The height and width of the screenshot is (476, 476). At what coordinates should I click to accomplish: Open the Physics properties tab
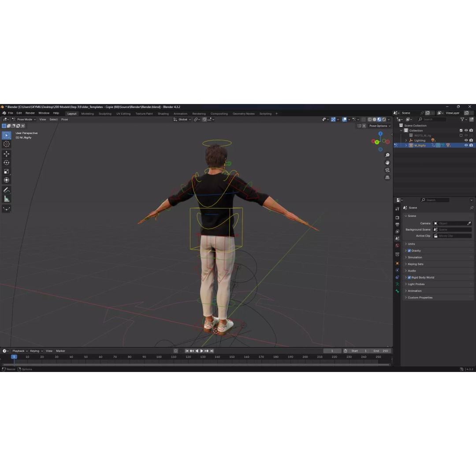pos(397,270)
